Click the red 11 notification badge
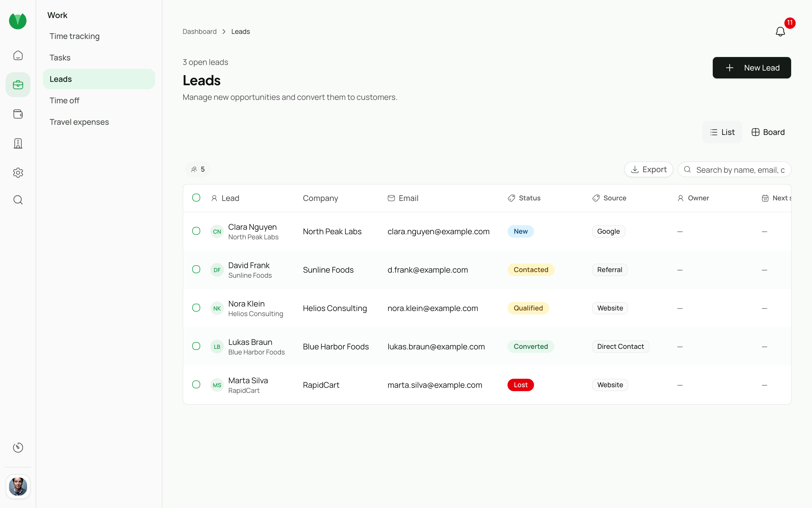The height and width of the screenshot is (508, 812). 789,23
